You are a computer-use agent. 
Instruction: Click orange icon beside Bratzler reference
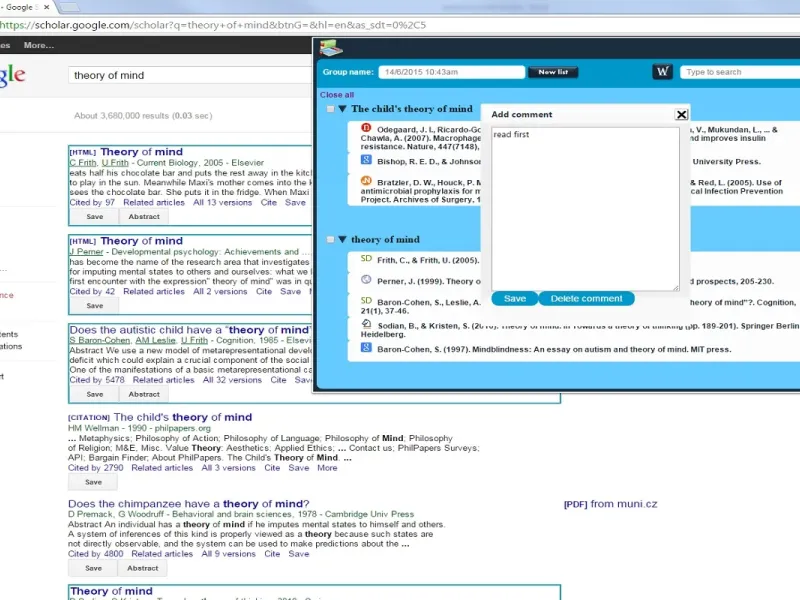point(366,181)
